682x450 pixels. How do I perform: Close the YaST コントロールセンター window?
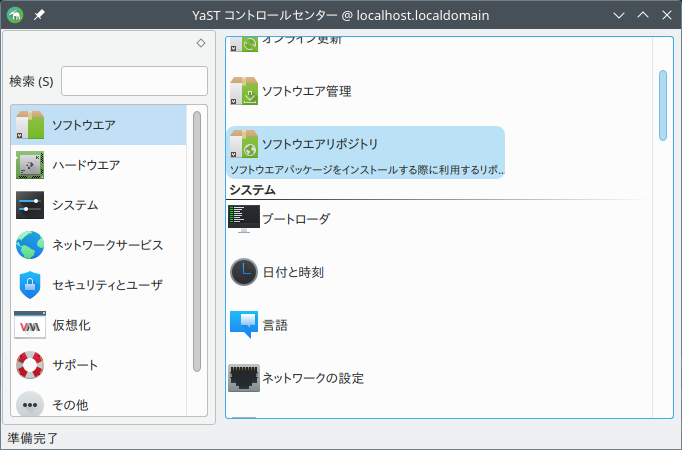667,15
